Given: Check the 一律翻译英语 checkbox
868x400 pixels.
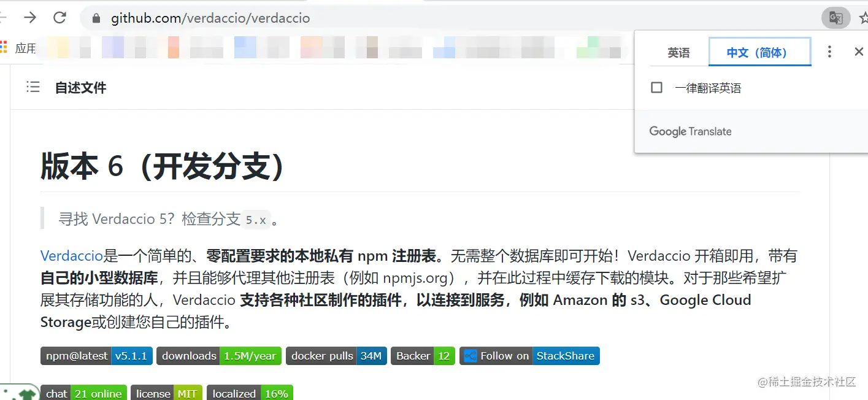Looking at the screenshot, I should (x=656, y=87).
